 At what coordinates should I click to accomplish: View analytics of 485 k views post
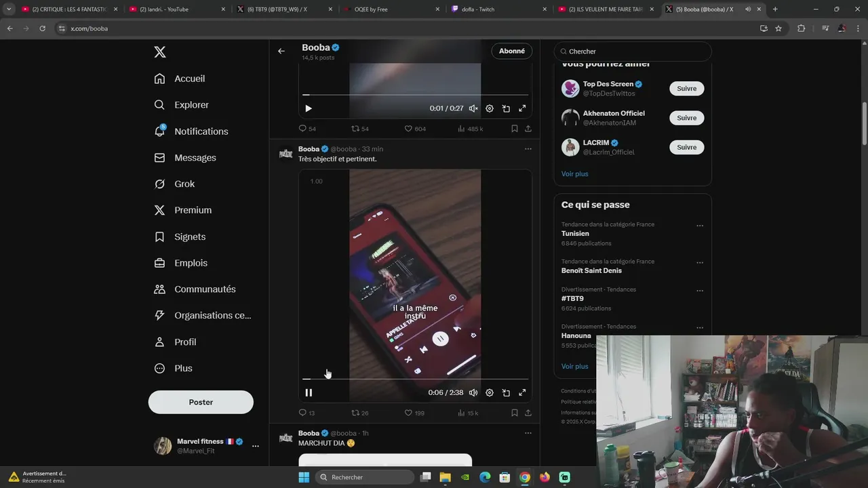coord(470,129)
